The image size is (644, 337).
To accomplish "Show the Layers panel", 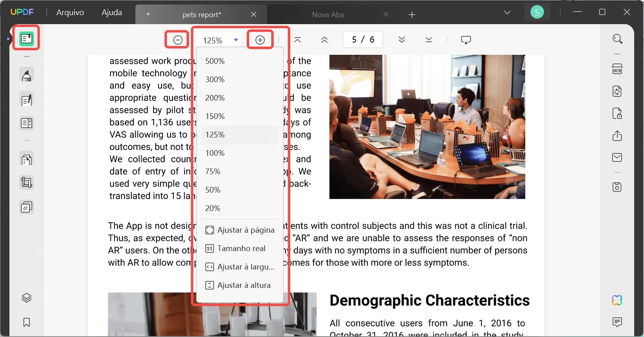I will click(27, 298).
